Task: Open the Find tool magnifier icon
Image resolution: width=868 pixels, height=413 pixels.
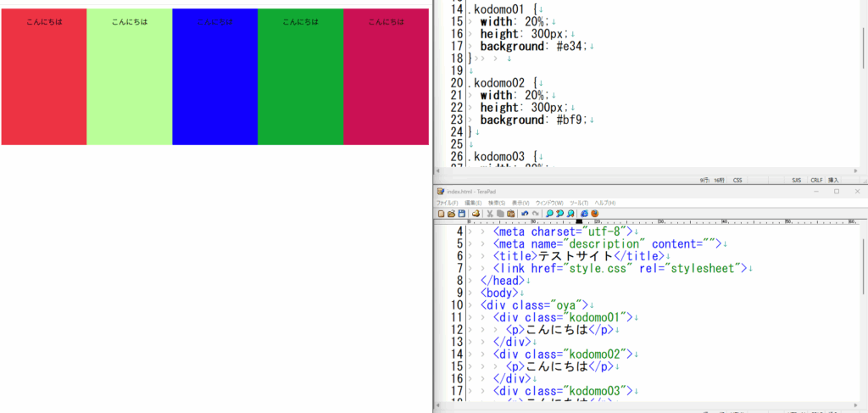Action: (548, 214)
